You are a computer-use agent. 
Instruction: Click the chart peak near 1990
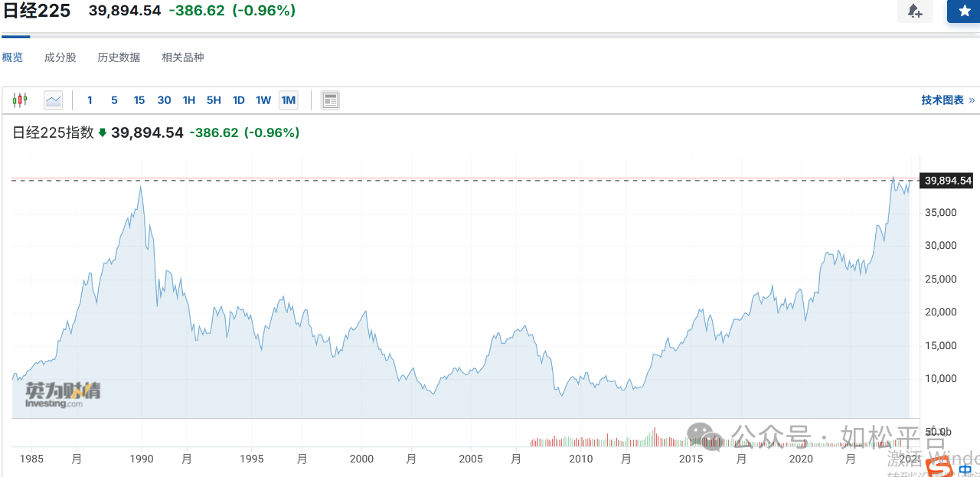[140, 186]
